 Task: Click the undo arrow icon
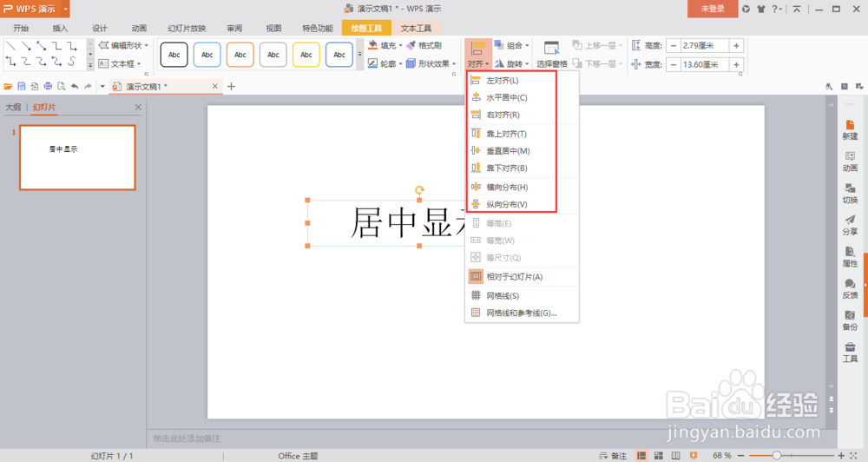pyautogui.click(x=75, y=87)
